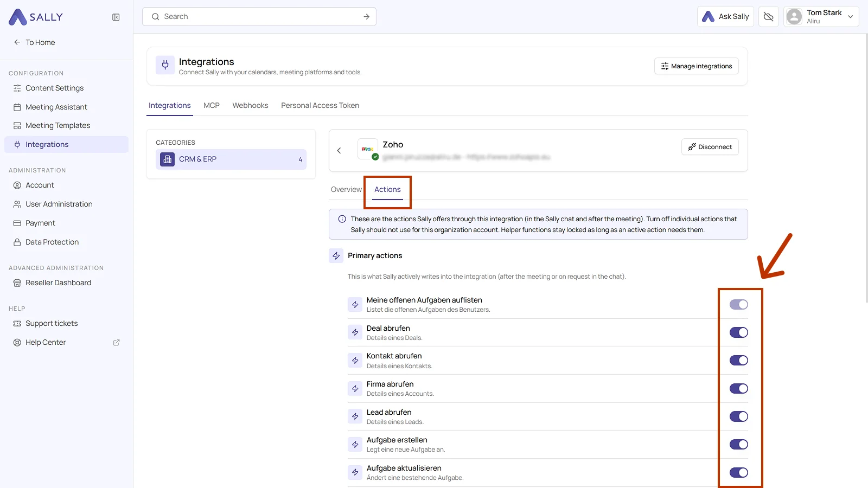Open the Webhooks tab
Viewport: 868px width, 488px height.
click(x=250, y=105)
